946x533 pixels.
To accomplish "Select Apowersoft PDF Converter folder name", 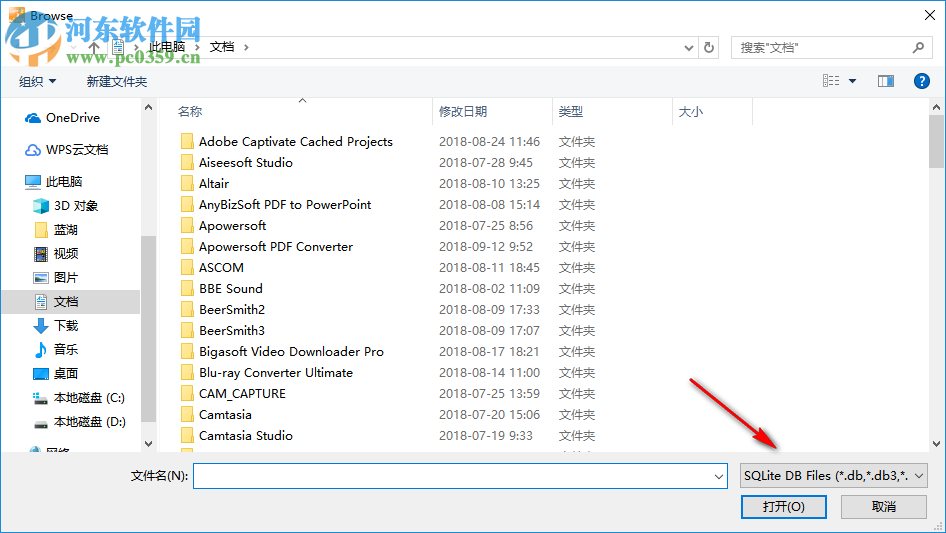I will tap(276, 247).
